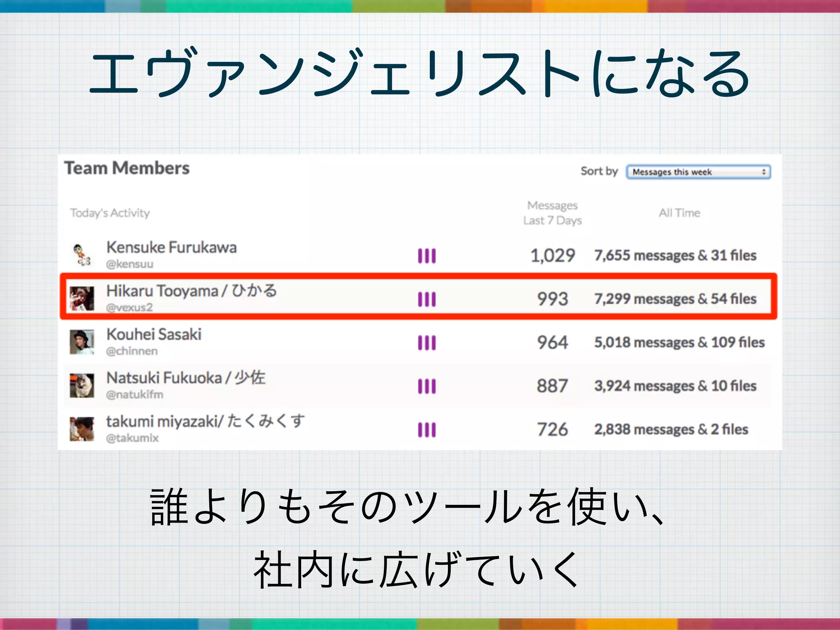Click takumi miyazaki's avatar image
The image size is (840, 630).
pyautogui.click(x=82, y=429)
